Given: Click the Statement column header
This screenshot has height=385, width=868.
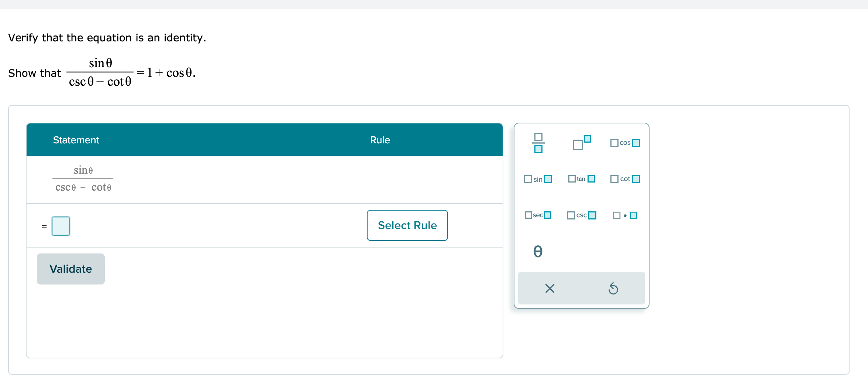Looking at the screenshot, I should [76, 140].
